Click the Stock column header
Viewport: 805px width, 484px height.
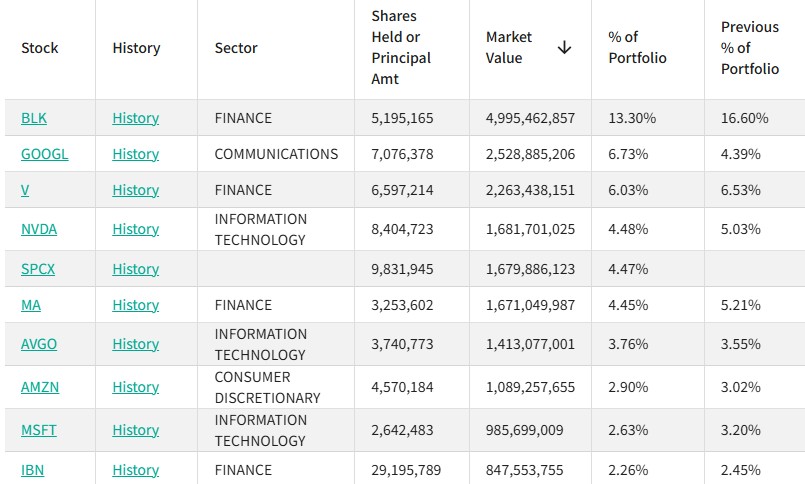point(40,48)
